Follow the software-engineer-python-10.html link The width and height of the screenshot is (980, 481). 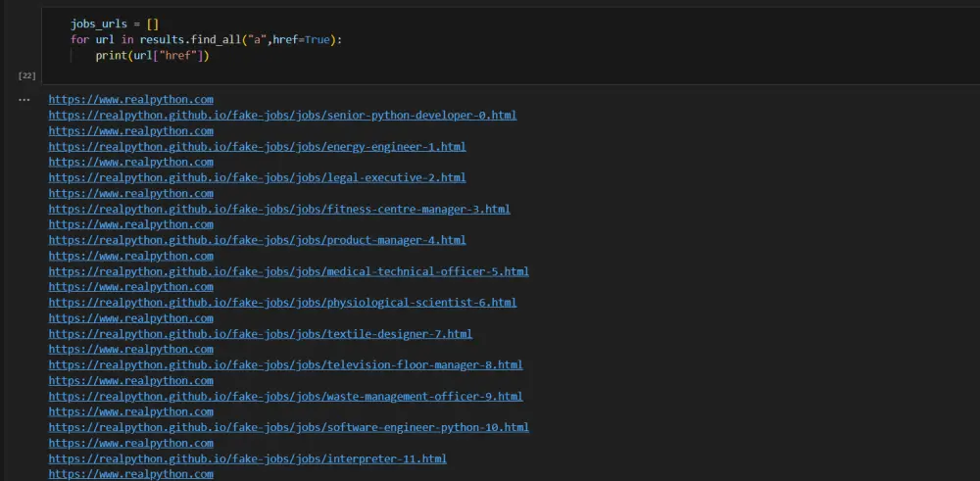[x=289, y=428]
